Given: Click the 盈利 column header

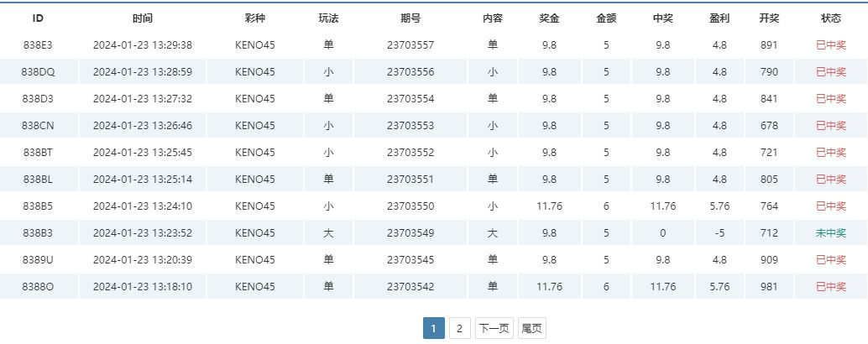Looking at the screenshot, I should click(x=719, y=18).
